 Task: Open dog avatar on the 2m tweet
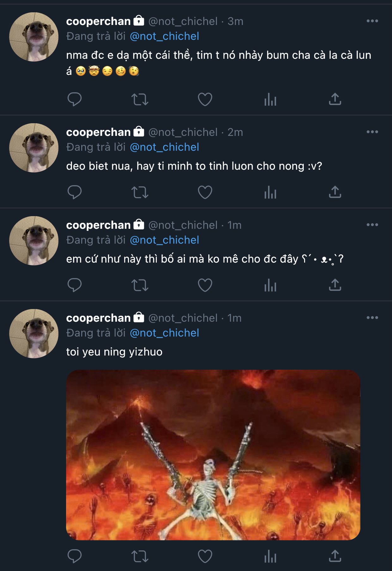pos(34,148)
